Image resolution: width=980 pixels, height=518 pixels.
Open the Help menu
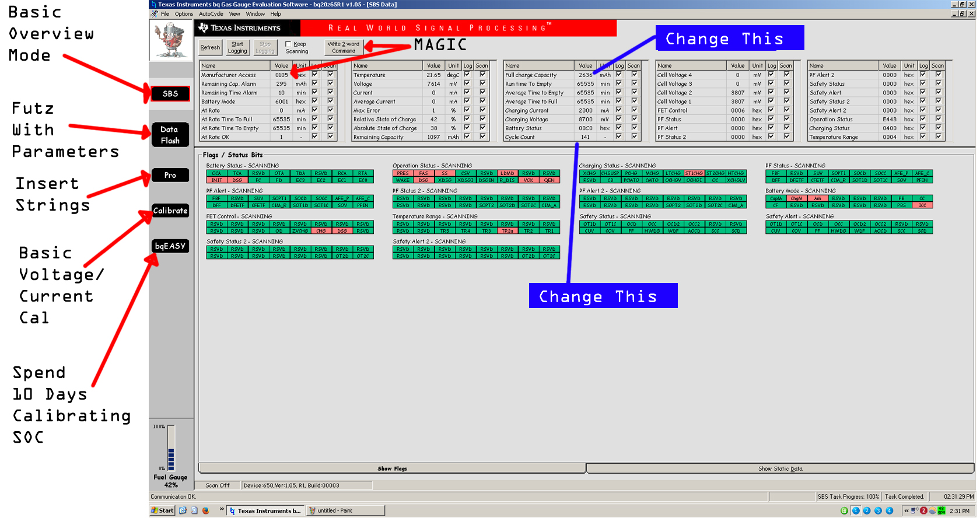pyautogui.click(x=275, y=14)
